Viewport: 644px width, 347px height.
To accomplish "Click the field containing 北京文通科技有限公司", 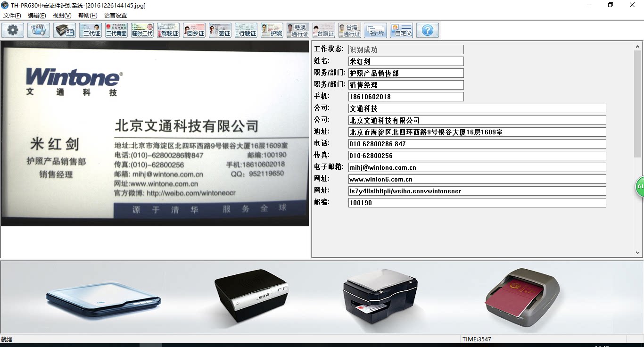I will click(477, 120).
